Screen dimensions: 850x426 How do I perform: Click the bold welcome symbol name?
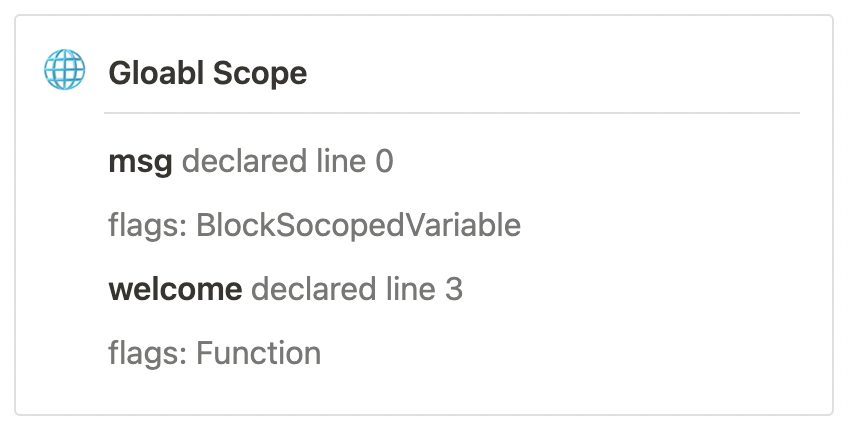click(x=175, y=289)
